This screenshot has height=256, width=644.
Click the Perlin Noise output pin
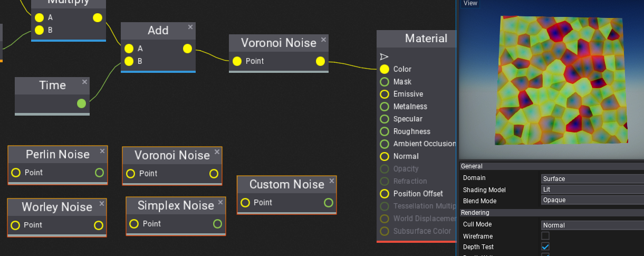tap(99, 173)
